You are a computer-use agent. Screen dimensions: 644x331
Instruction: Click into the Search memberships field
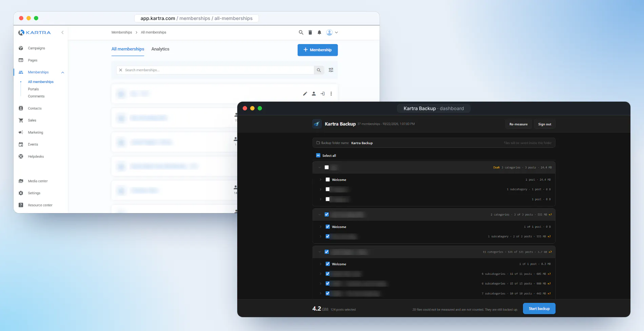click(215, 70)
